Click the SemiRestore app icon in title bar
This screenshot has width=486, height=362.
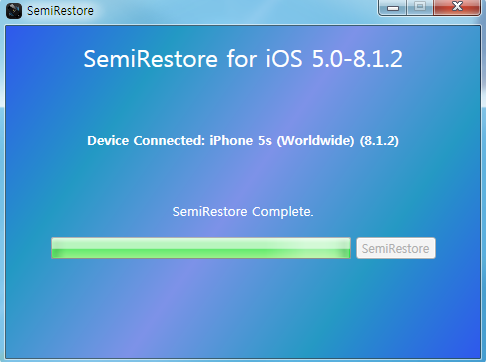(14, 11)
